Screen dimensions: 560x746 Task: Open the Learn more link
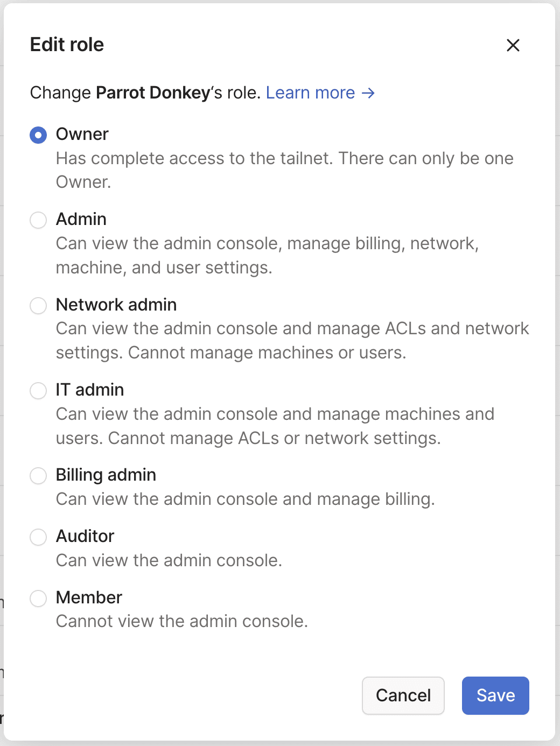click(x=310, y=93)
